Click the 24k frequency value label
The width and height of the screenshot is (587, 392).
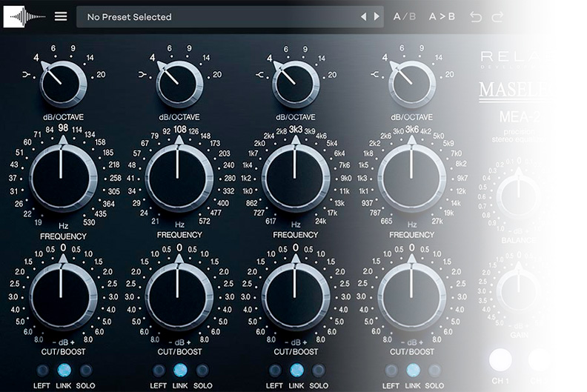click(x=320, y=222)
